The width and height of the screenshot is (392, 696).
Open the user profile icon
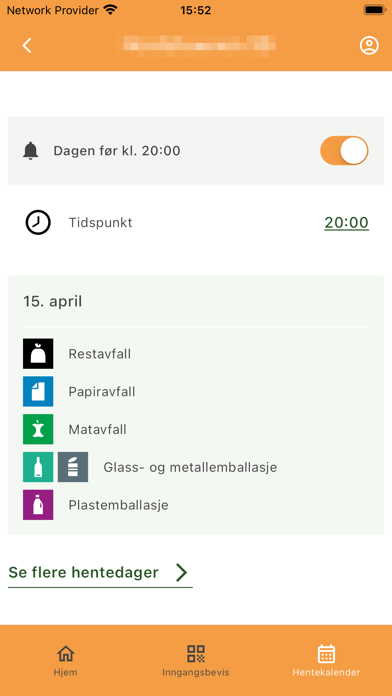point(369,45)
